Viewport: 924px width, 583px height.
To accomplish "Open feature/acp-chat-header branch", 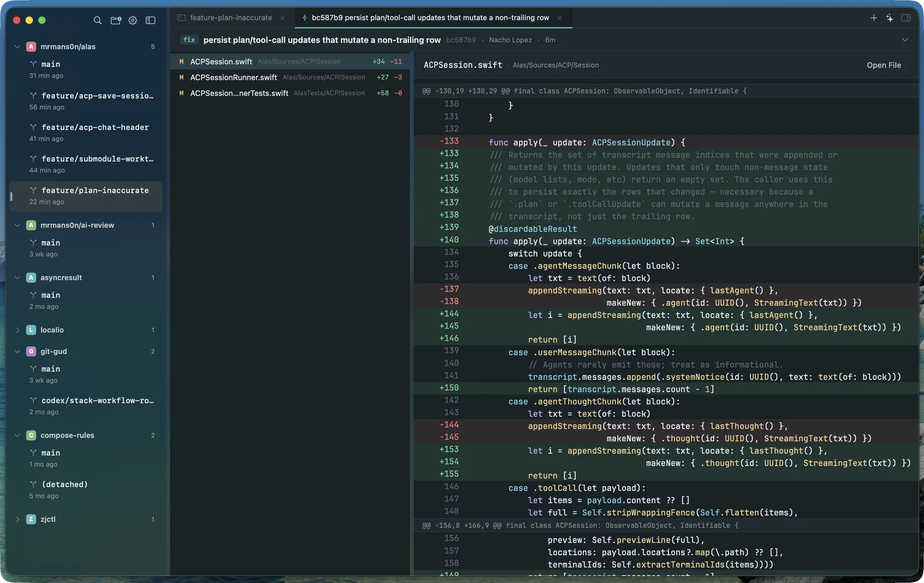I will tap(86, 133).
